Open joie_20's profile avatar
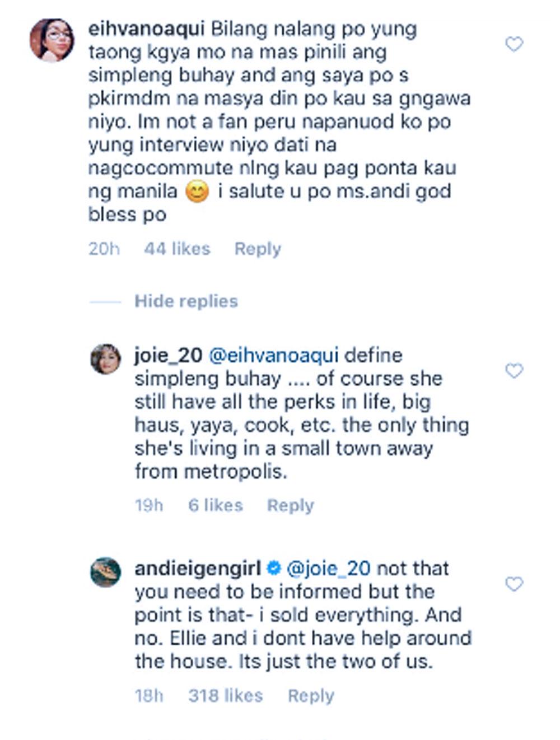Viewport: 560px width, 740px height. click(106, 359)
